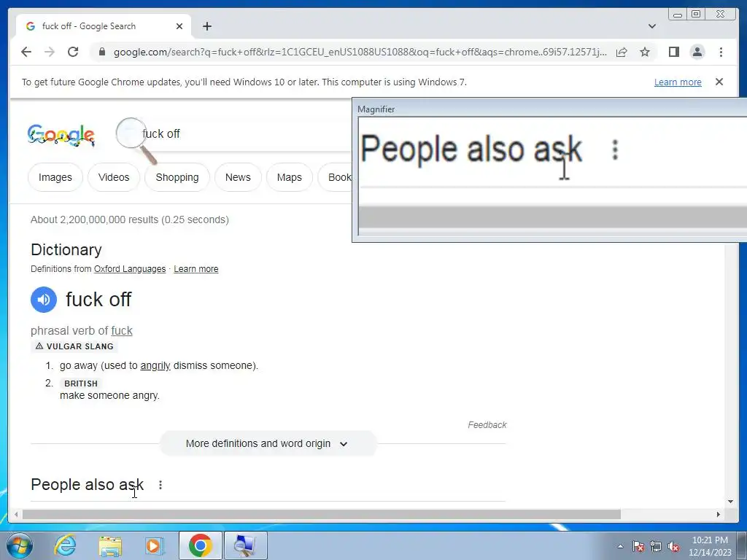Filter results by Images
Image resolution: width=747 pixels, height=560 pixels.
click(55, 177)
